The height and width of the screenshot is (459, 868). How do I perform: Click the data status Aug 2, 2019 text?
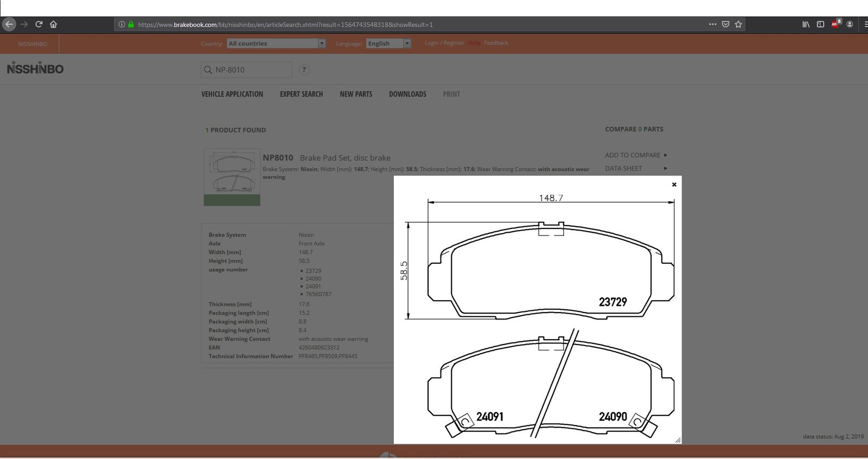[833, 436]
